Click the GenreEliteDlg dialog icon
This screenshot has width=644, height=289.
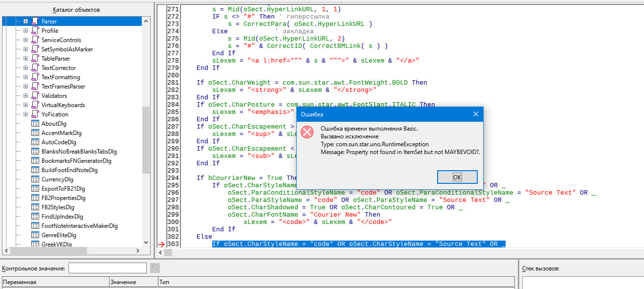point(35,235)
